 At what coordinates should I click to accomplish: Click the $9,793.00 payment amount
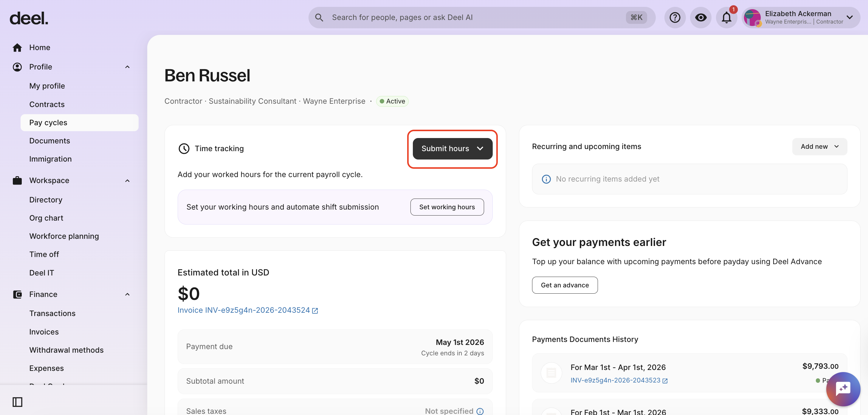[x=820, y=366]
